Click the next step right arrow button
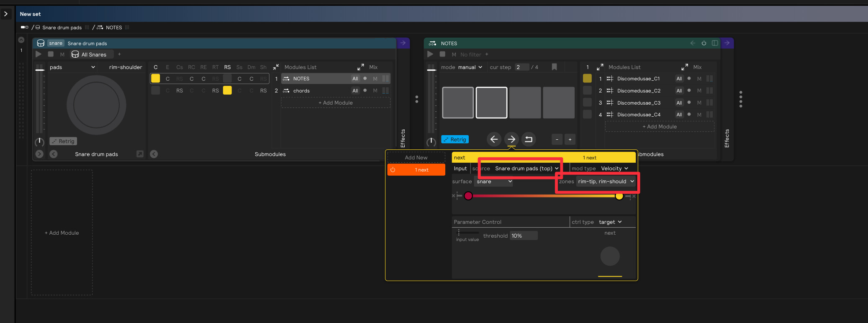 (x=511, y=139)
